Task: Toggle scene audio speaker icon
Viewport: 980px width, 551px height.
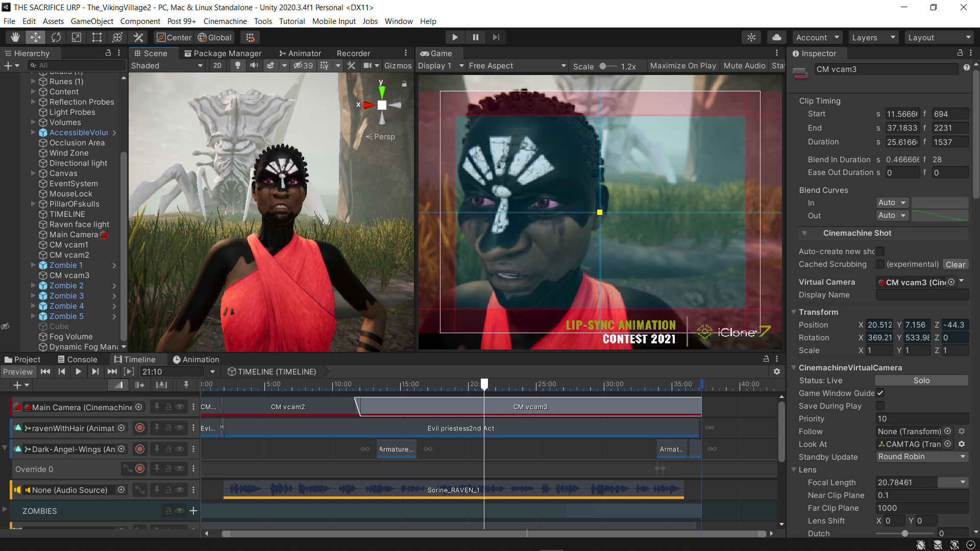Action: coord(254,65)
